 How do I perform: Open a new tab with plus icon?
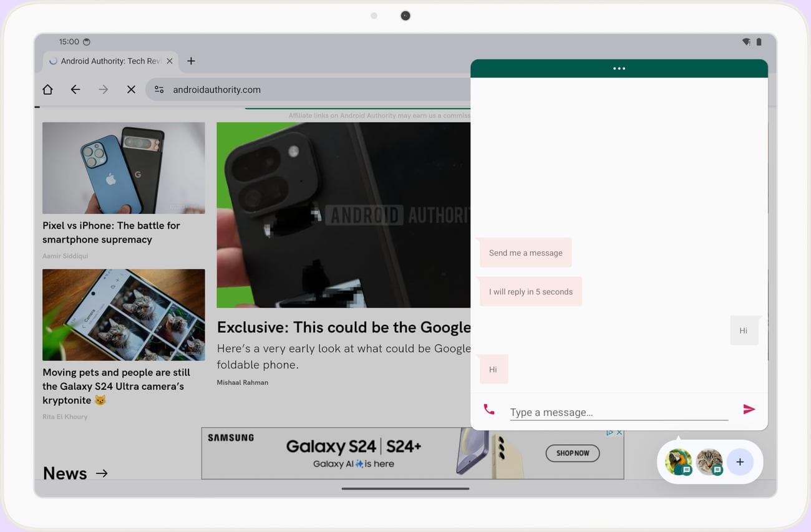coord(192,61)
